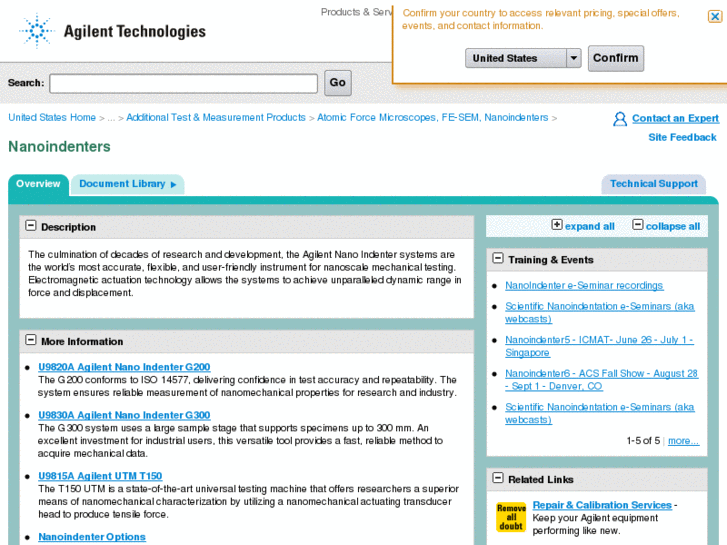Open Site Feedback link

[x=682, y=137]
